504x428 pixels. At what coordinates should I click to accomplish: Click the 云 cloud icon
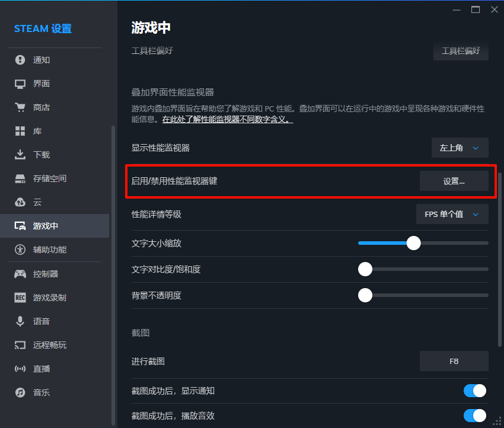coord(20,202)
